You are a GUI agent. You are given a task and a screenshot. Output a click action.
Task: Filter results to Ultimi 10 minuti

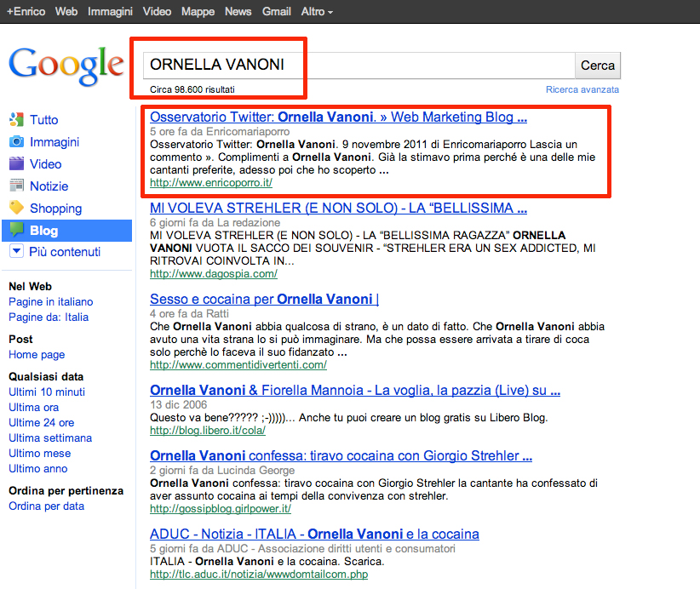(47, 392)
